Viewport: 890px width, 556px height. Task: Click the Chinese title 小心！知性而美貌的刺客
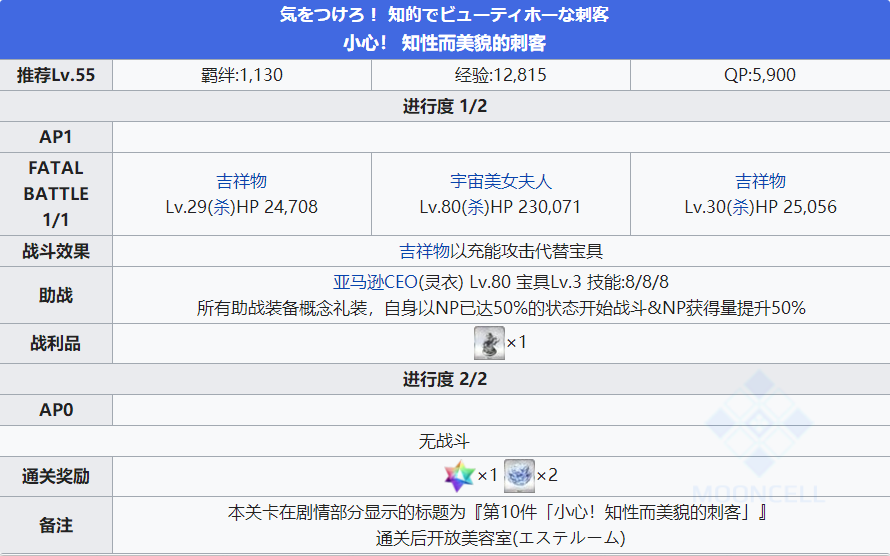point(444,43)
